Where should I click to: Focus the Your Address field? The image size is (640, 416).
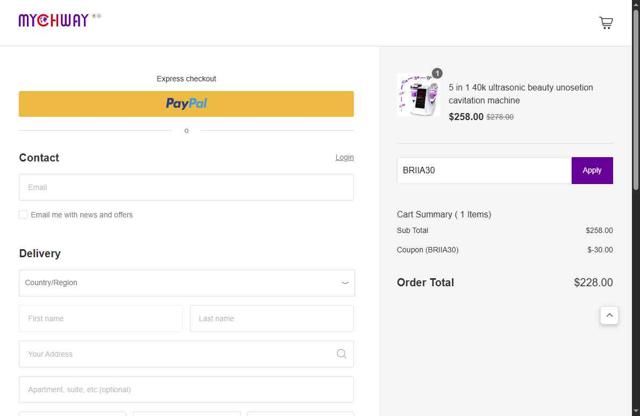coord(186,354)
